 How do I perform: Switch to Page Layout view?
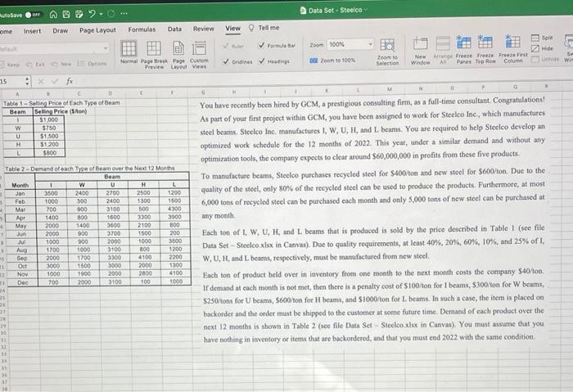(x=178, y=55)
